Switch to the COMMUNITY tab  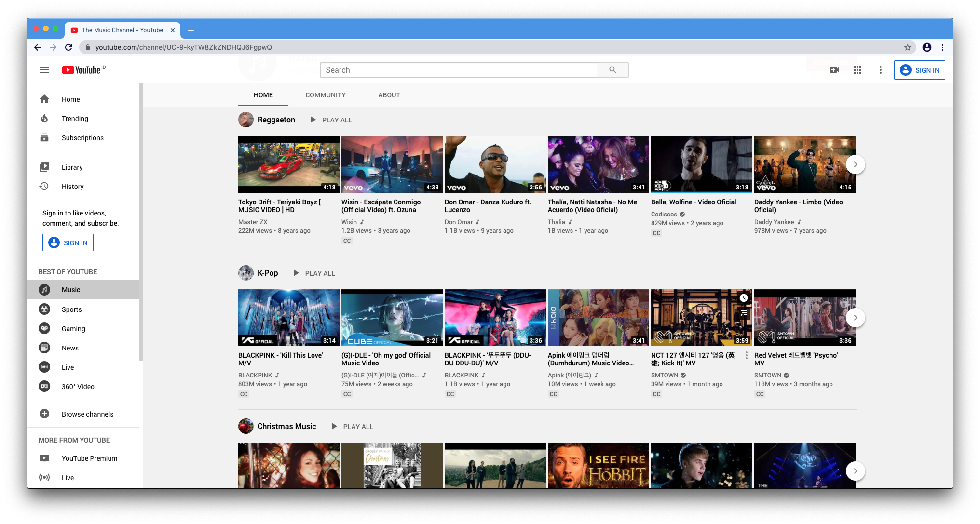pos(326,95)
